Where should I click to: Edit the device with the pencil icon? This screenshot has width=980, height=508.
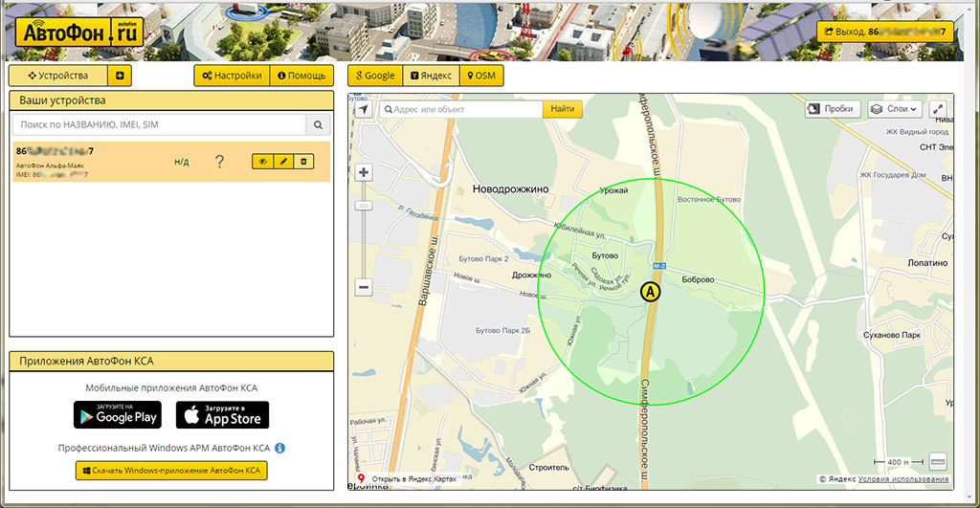coord(283,162)
